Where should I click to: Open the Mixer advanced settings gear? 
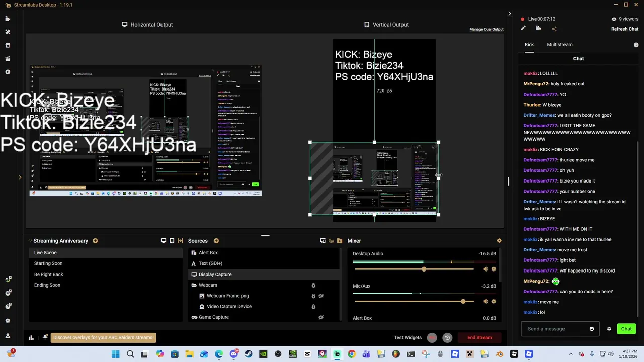point(499,241)
